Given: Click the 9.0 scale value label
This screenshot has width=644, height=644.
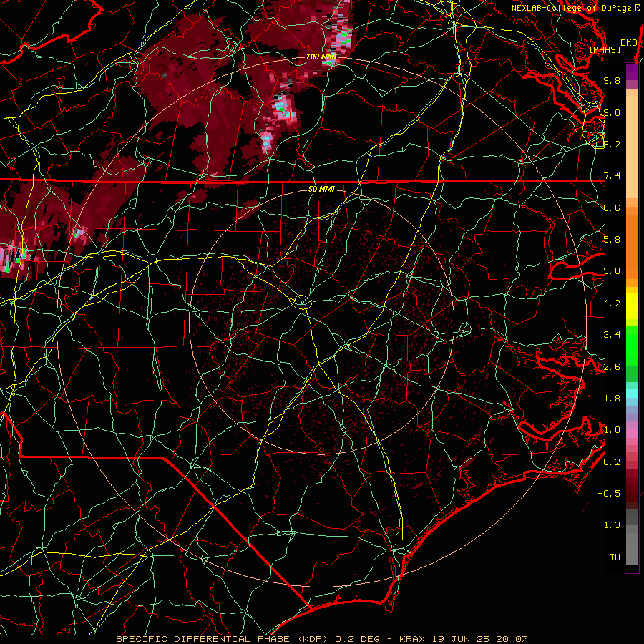Looking at the screenshot, I should point(612,112).
